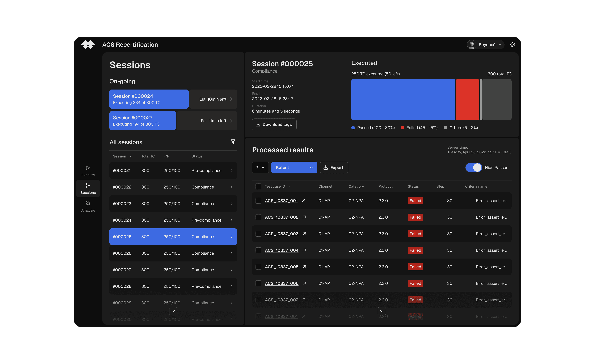The width and height of the screenshot is (595, 364).
Task: Open the Analysis bug icon in sidebar
Action: coord(88,203)
